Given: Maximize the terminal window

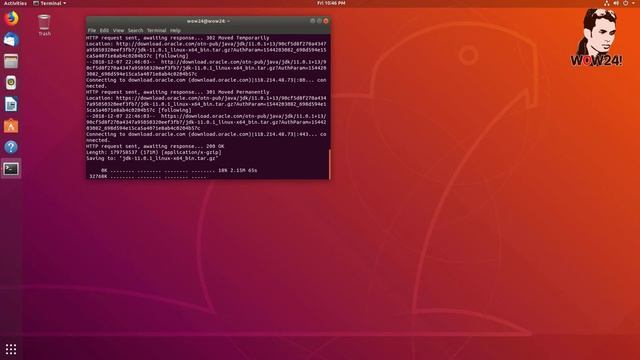Looking at the screenshot, I should point(319,21).
